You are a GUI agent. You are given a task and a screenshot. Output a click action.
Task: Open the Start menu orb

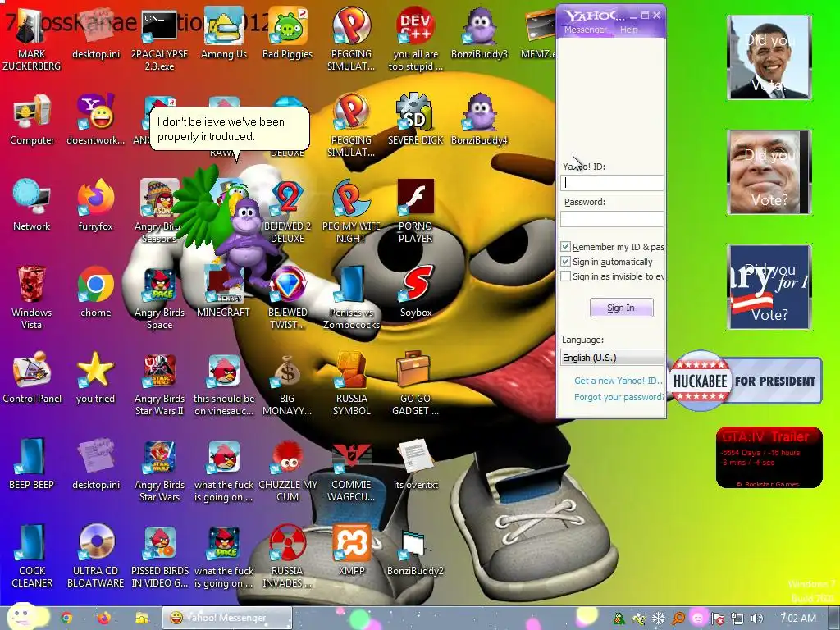pyautogui.click(x=22, y=617)
